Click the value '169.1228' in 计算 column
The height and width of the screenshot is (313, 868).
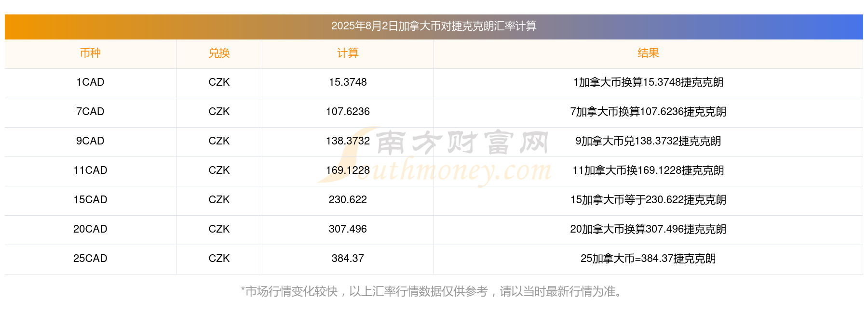348,170
